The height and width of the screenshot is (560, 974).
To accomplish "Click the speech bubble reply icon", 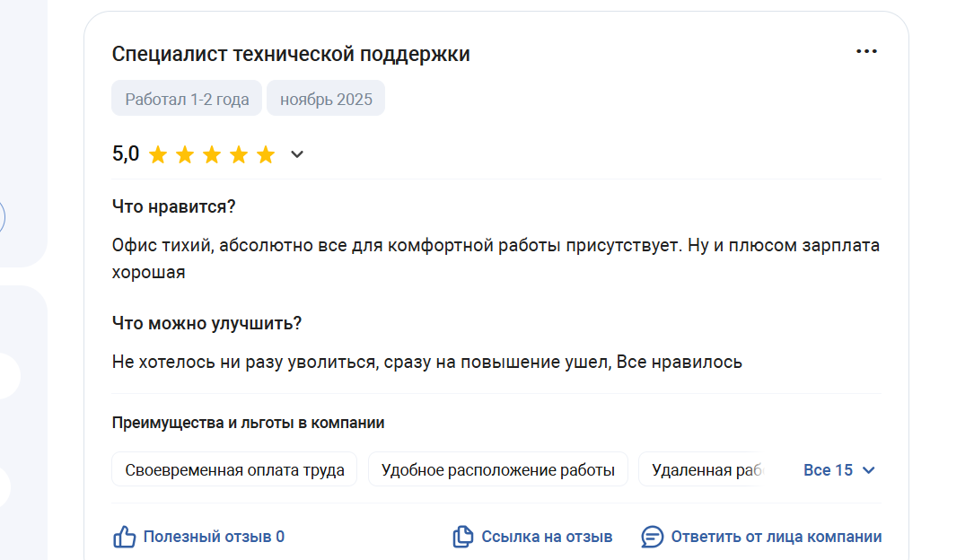I will point(652,537).
